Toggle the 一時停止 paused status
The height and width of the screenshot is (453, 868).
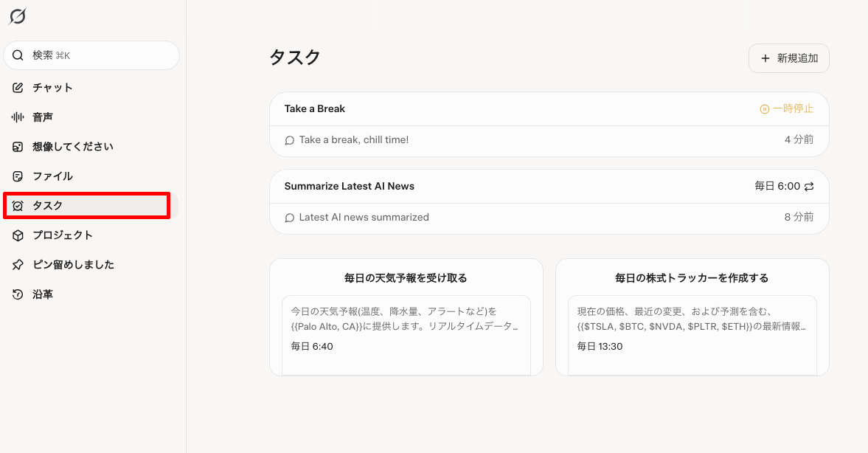tap(786, 109)
